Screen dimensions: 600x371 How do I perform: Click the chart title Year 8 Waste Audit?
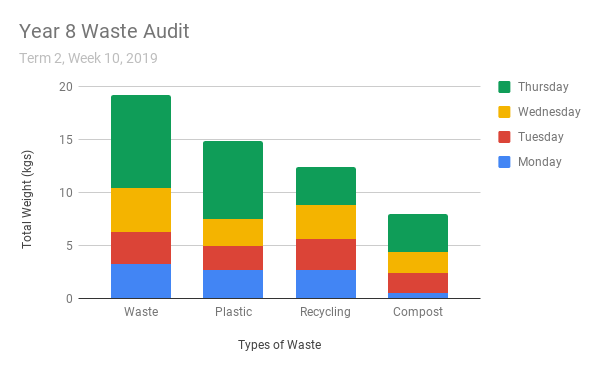click(x=104, y=31)
